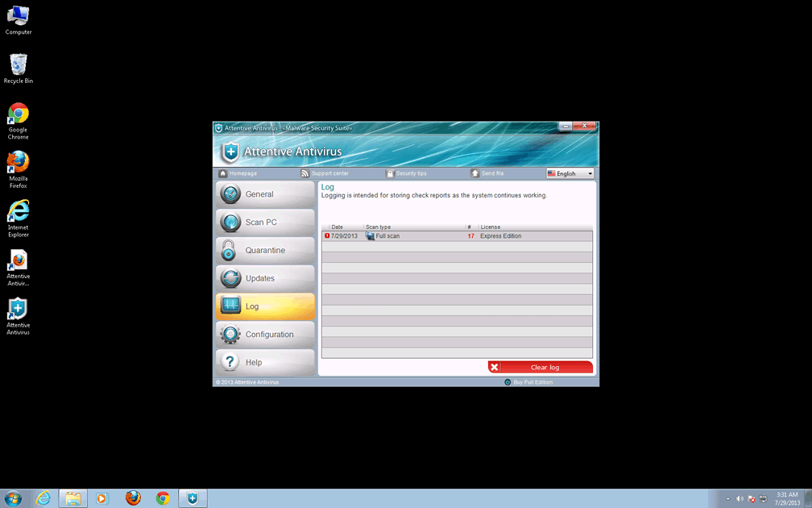Sort log by Scan type column header

click(379, 227)
